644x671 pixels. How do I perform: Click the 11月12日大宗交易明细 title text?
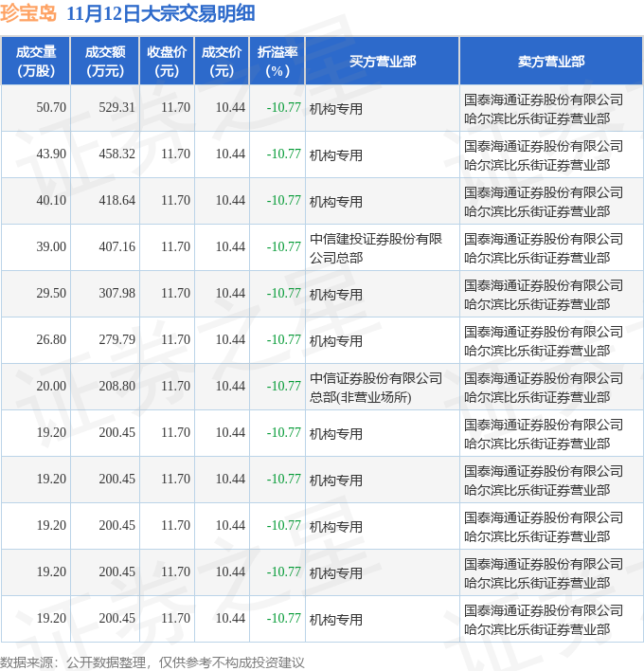(x=161, y=13)
